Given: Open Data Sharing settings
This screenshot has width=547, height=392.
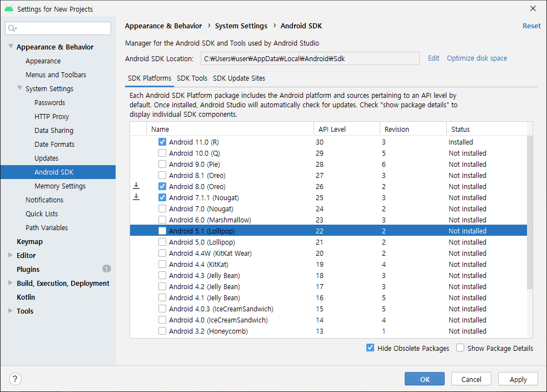Looking at the screenshot, I should pos(54,131).
